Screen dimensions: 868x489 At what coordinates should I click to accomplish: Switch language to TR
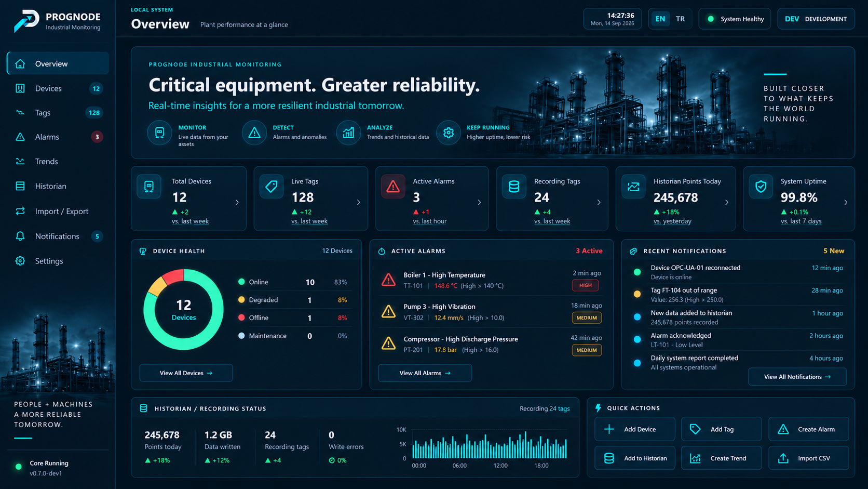pyautogui.click(x=680, y=19)
